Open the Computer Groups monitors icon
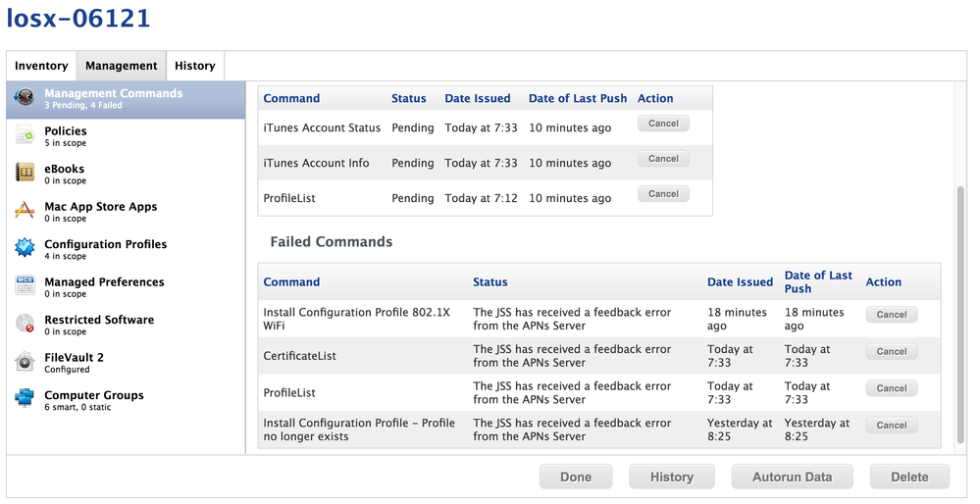This screenshot has height=504, width=980. (25, 398)
